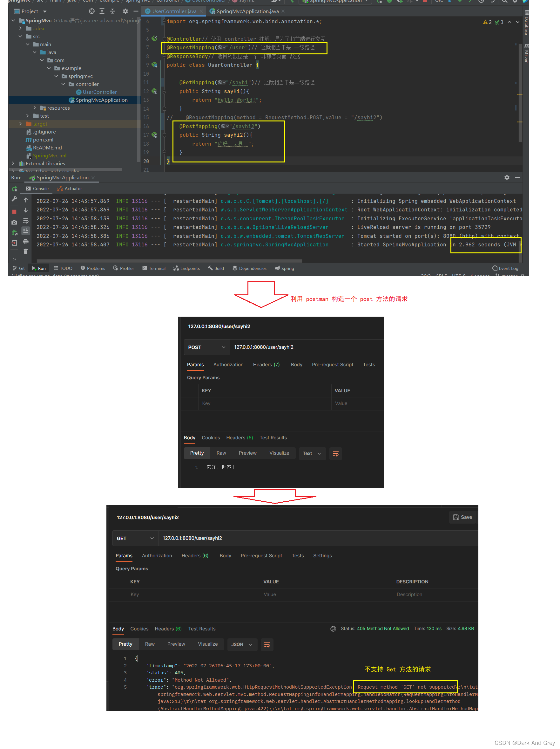The height and width of the screenshot is (749, 560).
Task: Click the camera thread dump icon
Action: (14, 223)
